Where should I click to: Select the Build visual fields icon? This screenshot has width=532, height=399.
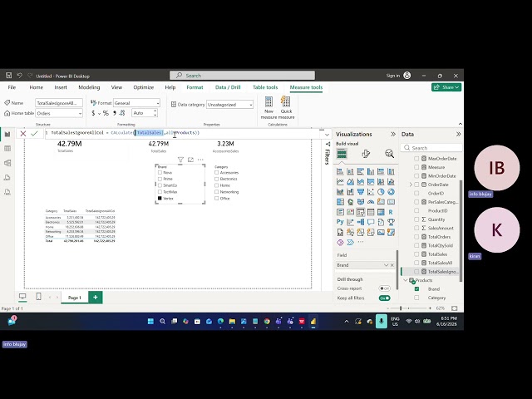342,154
